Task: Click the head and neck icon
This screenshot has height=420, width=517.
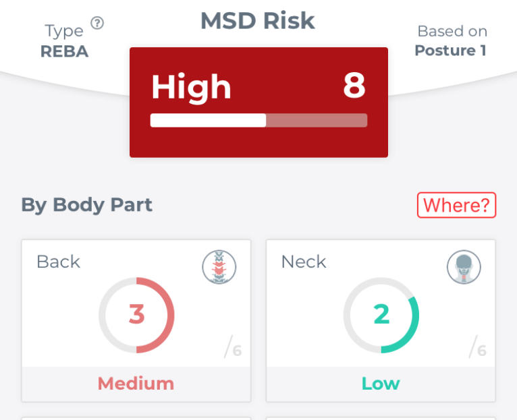Action: click(464, 267)
